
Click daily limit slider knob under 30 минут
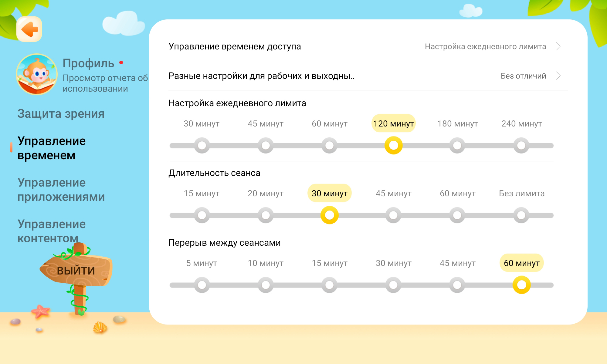tap(202, 146)
